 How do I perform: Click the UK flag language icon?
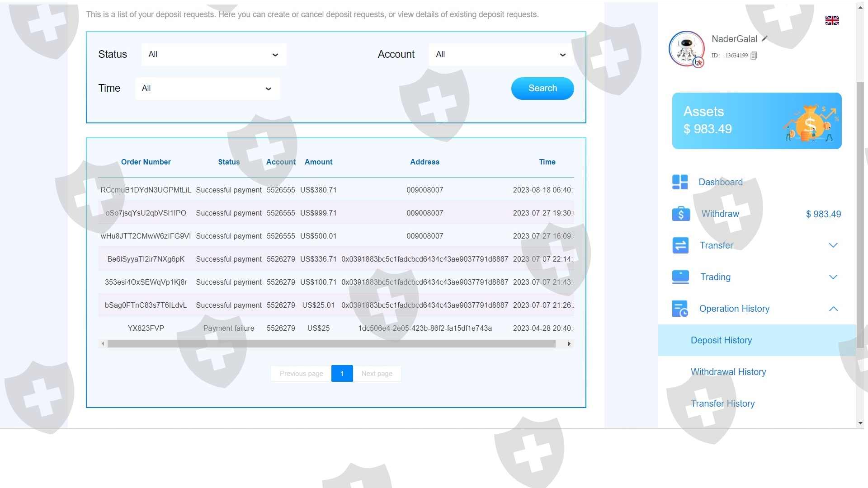832,20
